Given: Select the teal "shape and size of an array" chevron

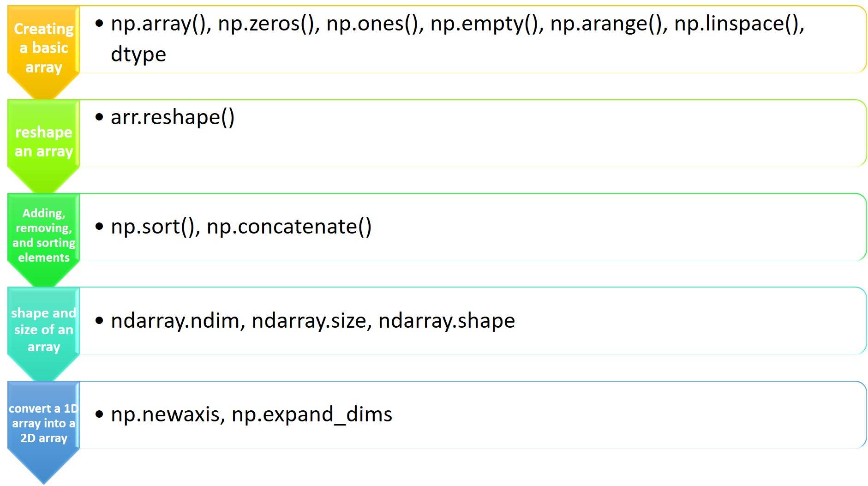Looking at the screenshot, I should click(x=44, y=330).
